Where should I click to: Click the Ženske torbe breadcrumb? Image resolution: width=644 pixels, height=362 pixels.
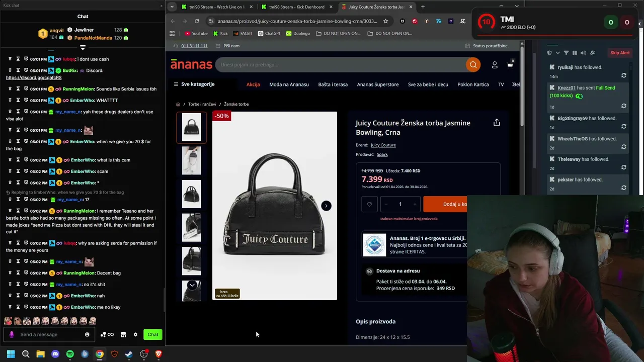coord(236,104)
